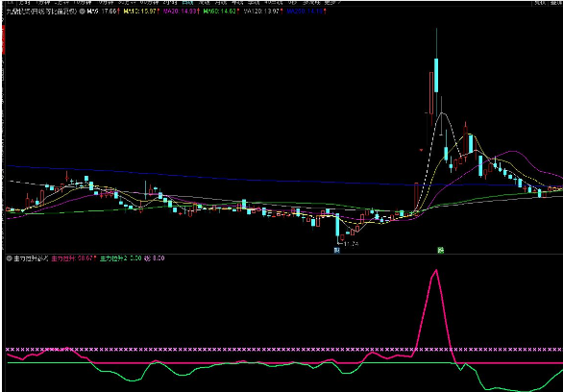Viewport: 563px width, 392px height.
Task: Open the indicator panel settings circle icon
Action: (10, 258)
